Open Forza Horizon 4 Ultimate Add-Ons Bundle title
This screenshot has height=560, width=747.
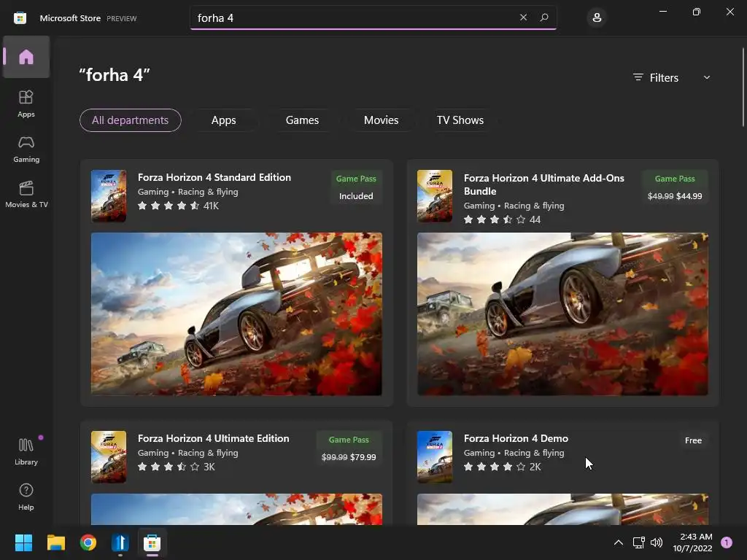pyautogui.click(x=544, y=184)
